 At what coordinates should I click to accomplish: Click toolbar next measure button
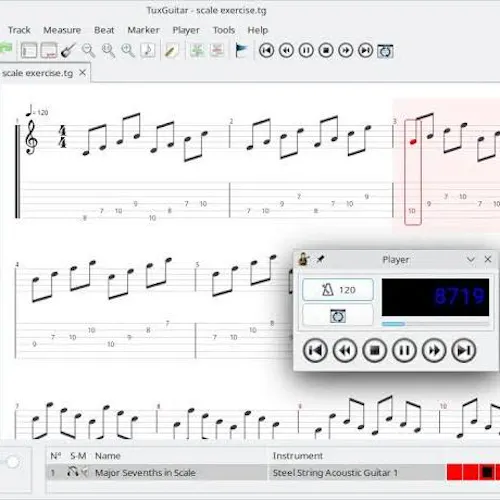346,51
